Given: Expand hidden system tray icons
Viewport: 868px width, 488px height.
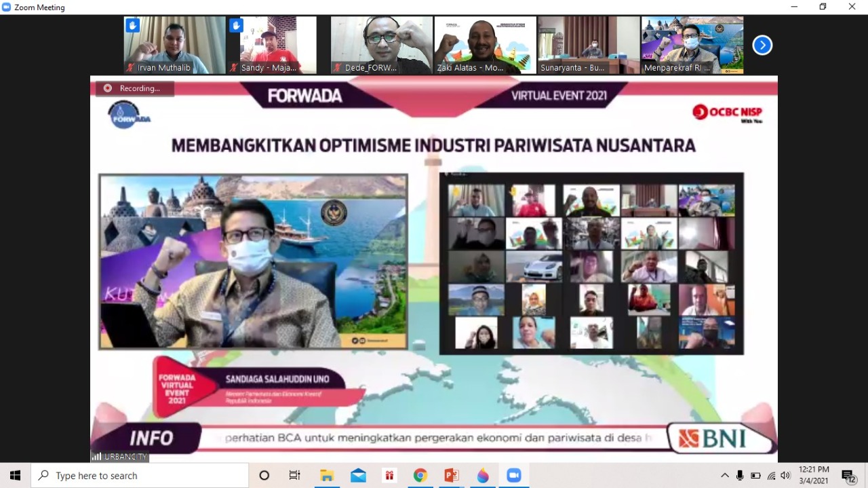Looking at the screenshot, I should (725, 475).
